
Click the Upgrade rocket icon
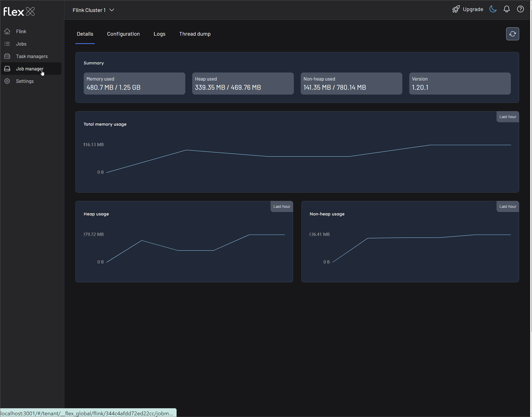point(456,9)
